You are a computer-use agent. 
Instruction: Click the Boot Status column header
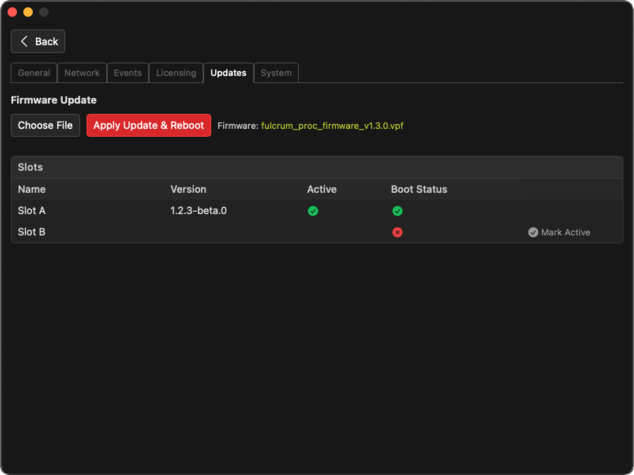[418, 189]
